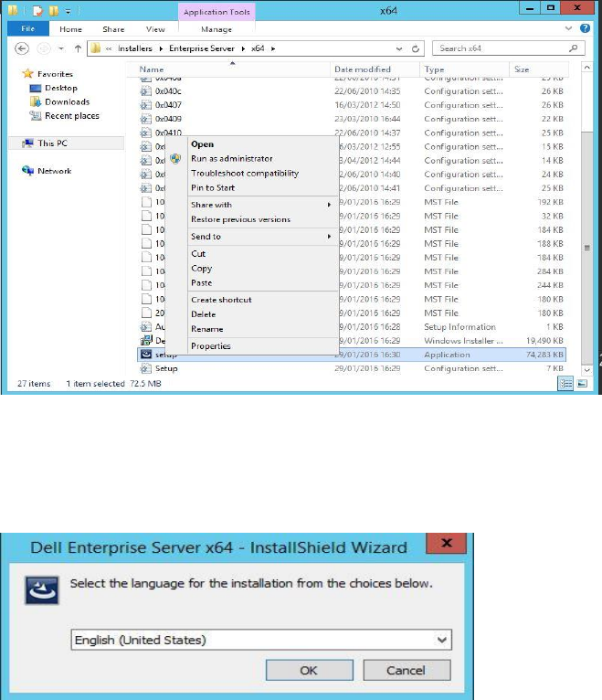This screenshot has width=602, height=700.
Task: Open the View ribbon tab
Action: [155, 29]
